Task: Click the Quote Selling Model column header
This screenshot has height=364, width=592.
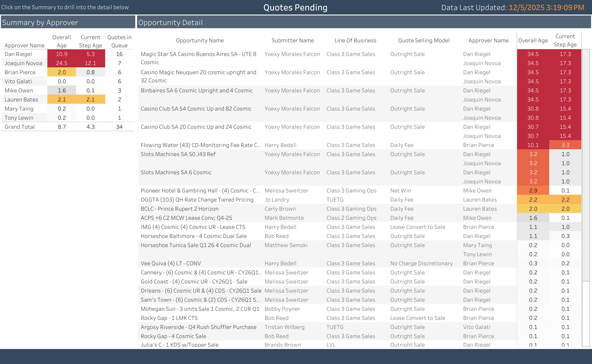Action: 424,40
